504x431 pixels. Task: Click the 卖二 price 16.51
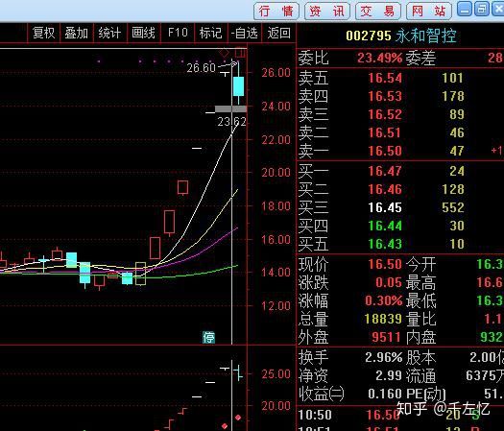(x=385, y=132)
